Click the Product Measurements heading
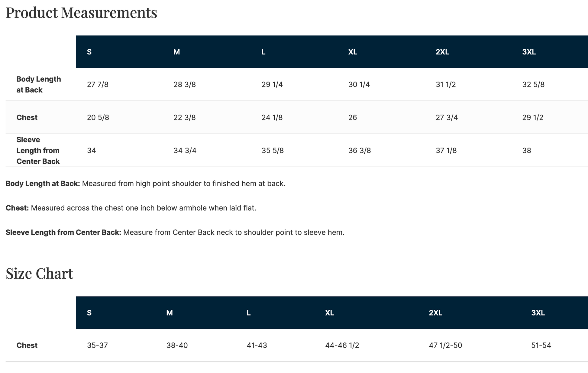 click(x=81, y=13)
